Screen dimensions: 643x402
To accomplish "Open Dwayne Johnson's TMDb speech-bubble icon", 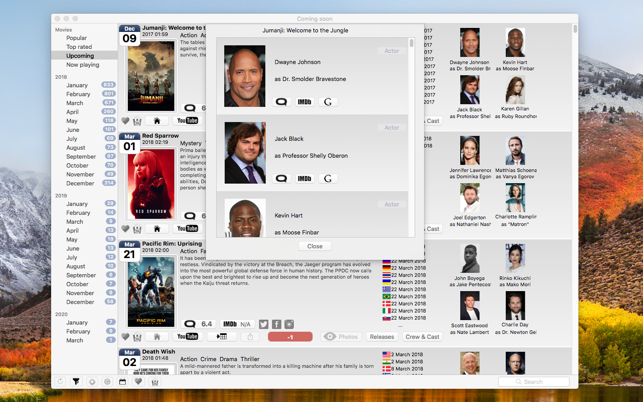I will point(281,102).
